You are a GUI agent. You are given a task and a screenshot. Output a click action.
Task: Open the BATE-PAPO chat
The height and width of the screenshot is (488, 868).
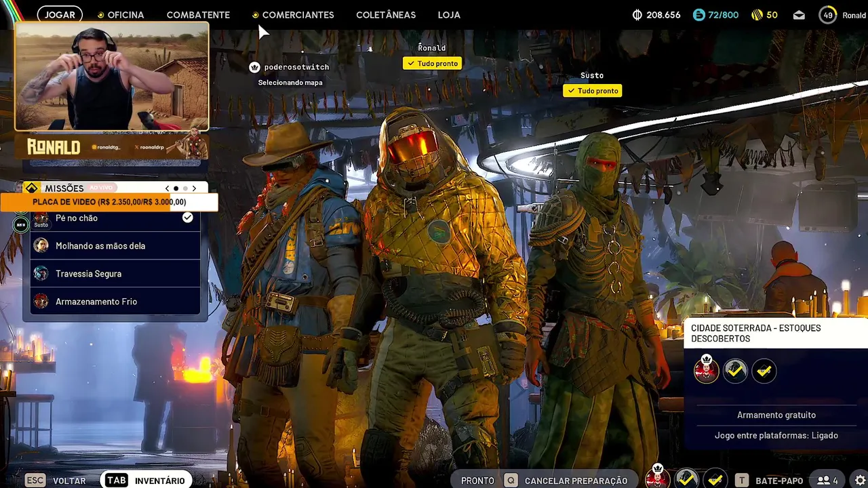779,481
